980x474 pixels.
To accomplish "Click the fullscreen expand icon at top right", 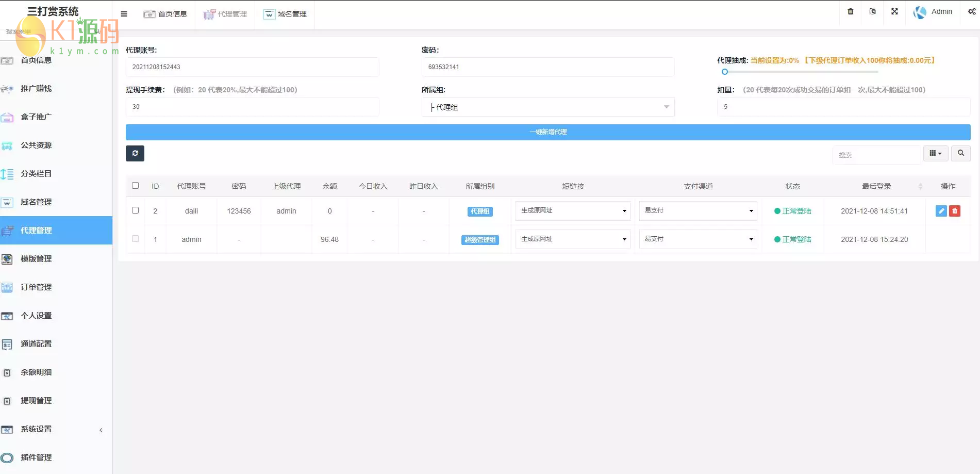I will point(894,11).
